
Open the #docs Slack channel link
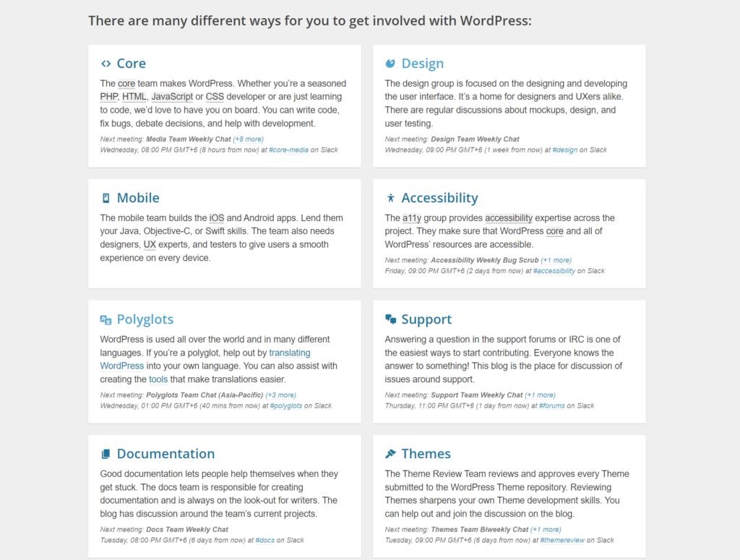tap(264, 540)
